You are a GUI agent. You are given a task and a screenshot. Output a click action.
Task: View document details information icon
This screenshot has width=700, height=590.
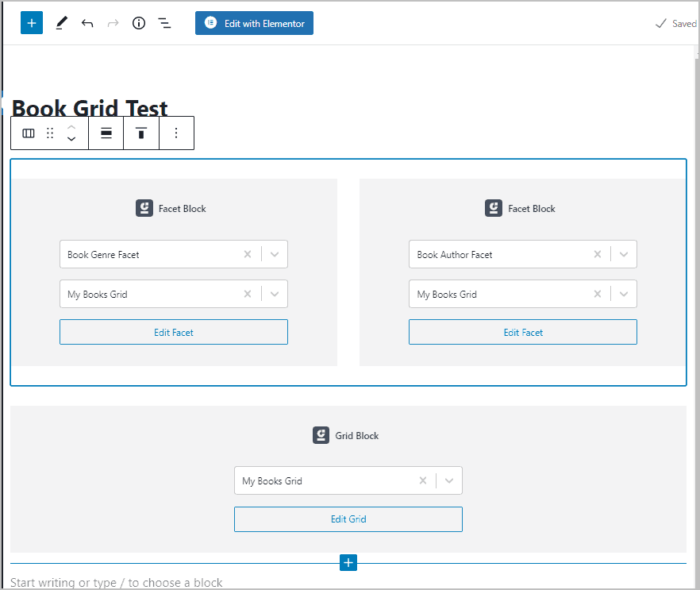[138, 23]
